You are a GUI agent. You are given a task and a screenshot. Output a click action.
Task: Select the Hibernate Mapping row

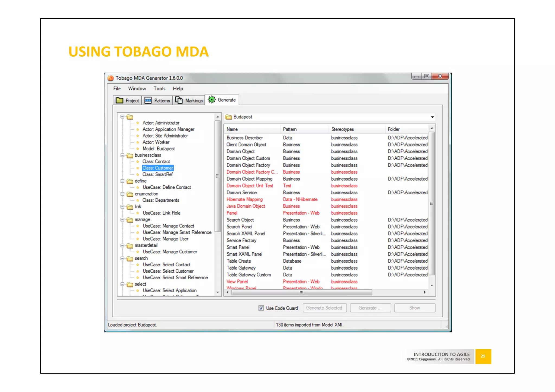click(x=326, y=200)
